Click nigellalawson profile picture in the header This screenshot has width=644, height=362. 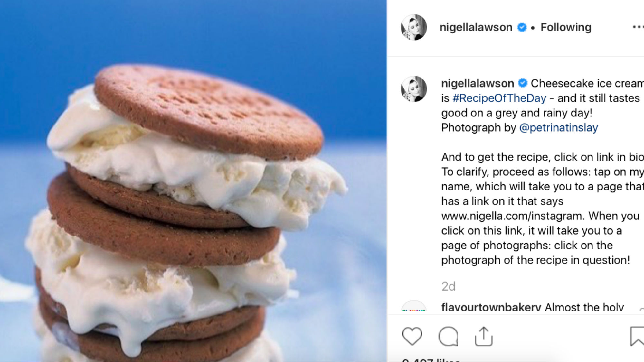[x=414, y=27]
